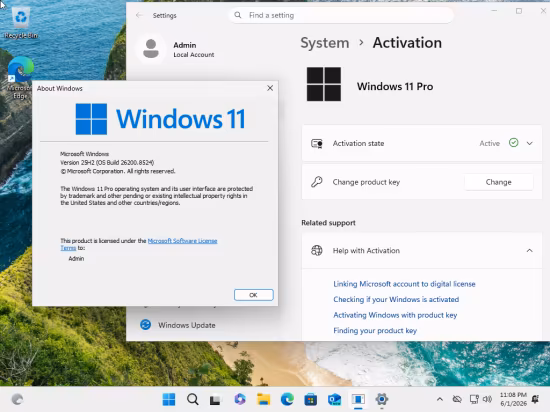Click the Activation state certificate icon
The height and width of the screenshot is (412, 550).
pos(317,143)
